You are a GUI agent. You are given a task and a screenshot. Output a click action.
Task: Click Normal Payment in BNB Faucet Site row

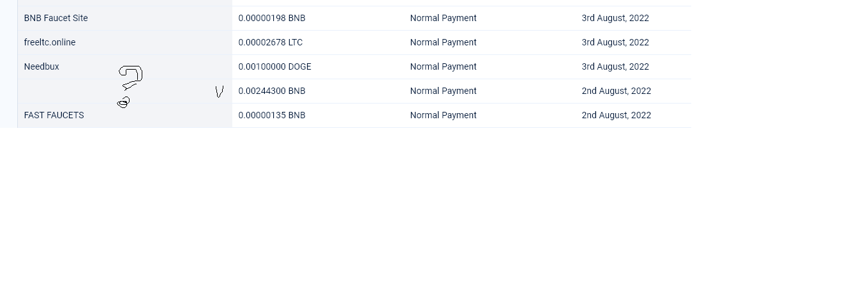(x=444, y=18)
